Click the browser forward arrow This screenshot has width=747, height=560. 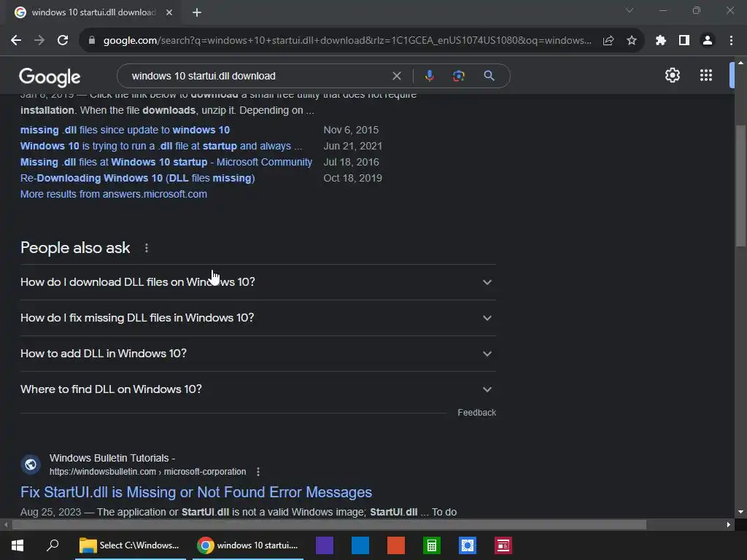[39, 41]
